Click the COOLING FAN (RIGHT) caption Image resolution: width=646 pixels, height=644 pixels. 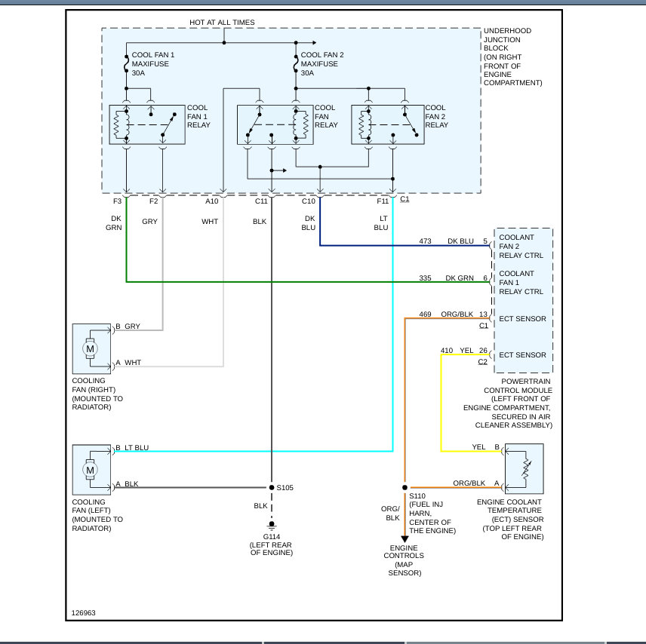(97, 394)
